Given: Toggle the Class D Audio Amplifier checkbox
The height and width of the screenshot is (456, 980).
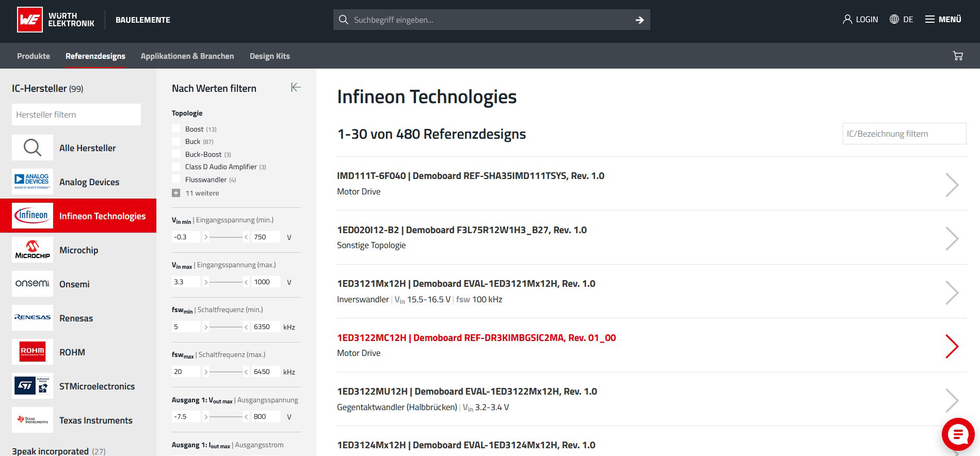Looking at the screenshot, I should point(176,167).
